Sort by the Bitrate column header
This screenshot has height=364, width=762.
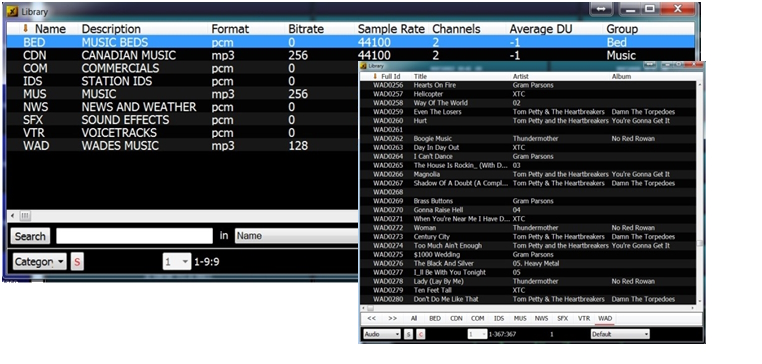point(306,29)
